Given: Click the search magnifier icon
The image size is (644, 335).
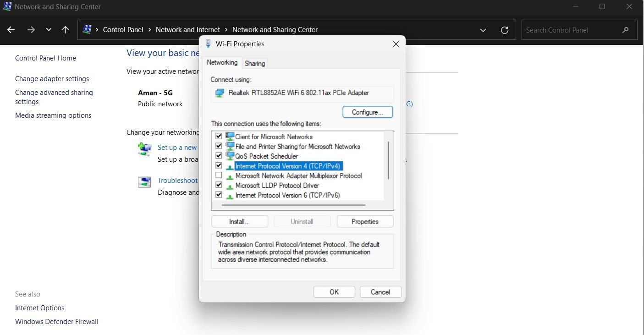Looking at the screenshot, I should 626,30.
